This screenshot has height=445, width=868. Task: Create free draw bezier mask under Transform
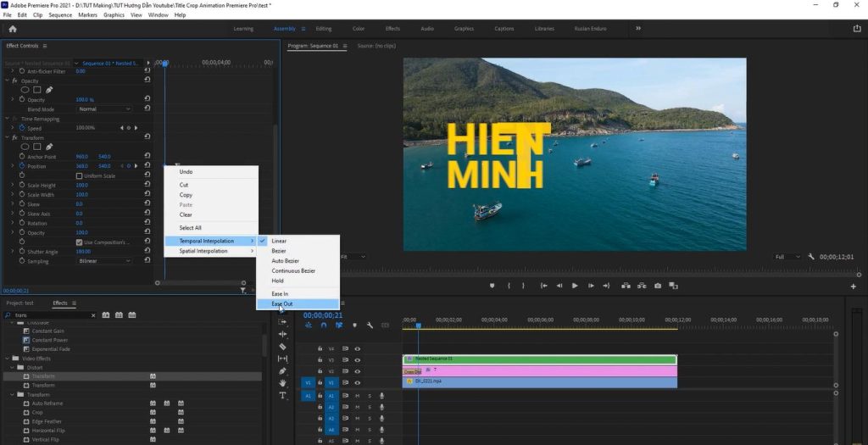[48, 147]
